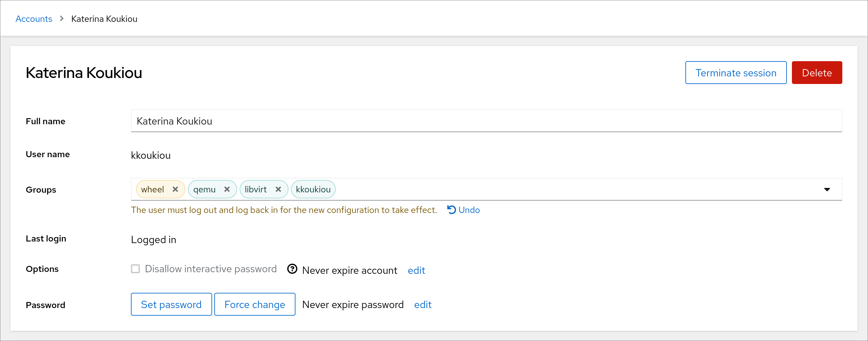Screen dimensions: 868x341
Task: Click the help icon next to Never expire account
Action: coord(292,269)
